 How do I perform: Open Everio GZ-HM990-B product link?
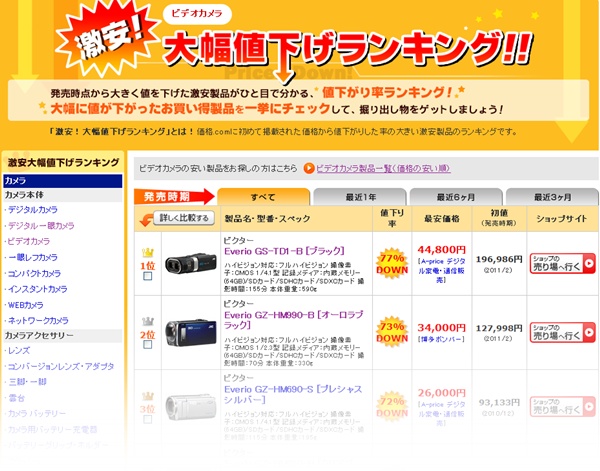[293, 320]
